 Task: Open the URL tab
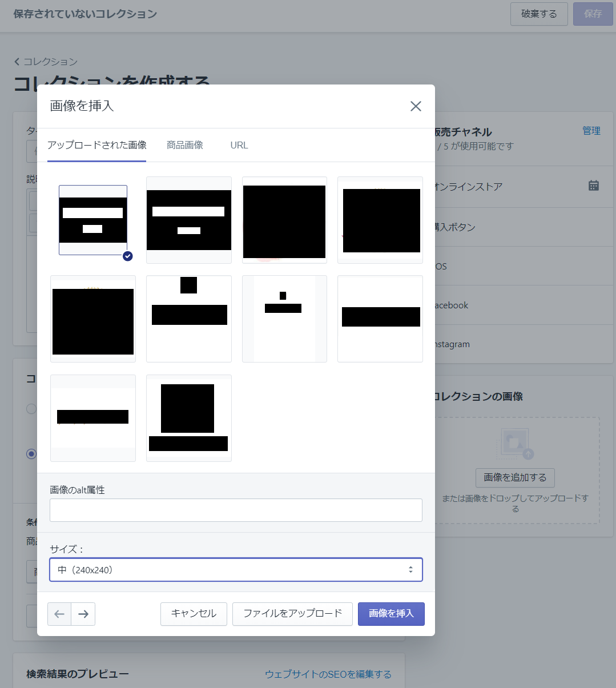point(239,145)
